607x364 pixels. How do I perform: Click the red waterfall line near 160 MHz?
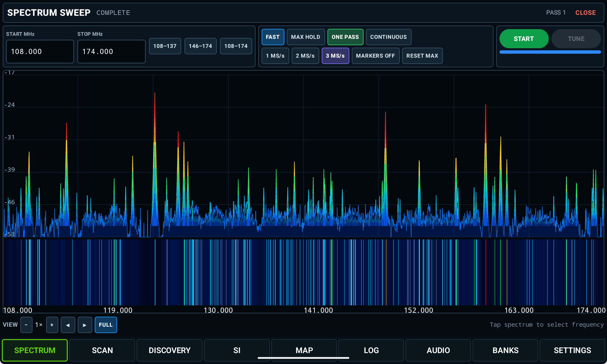tap(486, 272)
